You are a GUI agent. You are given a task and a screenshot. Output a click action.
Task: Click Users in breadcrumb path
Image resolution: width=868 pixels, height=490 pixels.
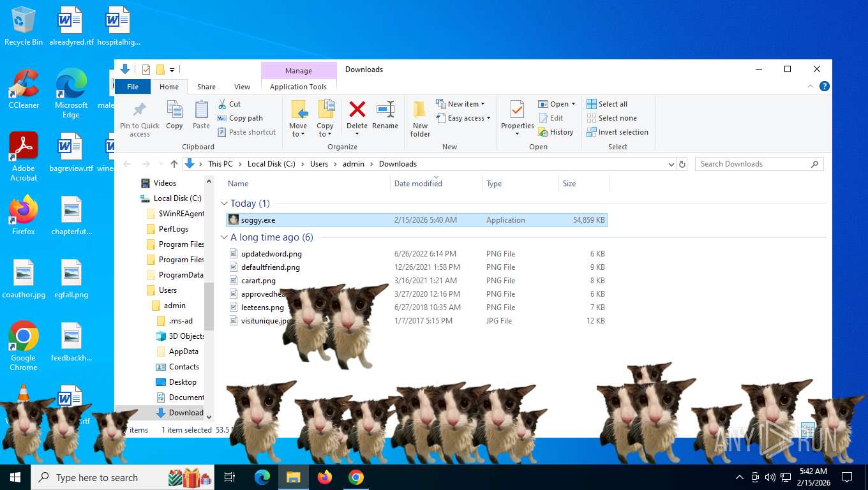(x=319, y=164)
